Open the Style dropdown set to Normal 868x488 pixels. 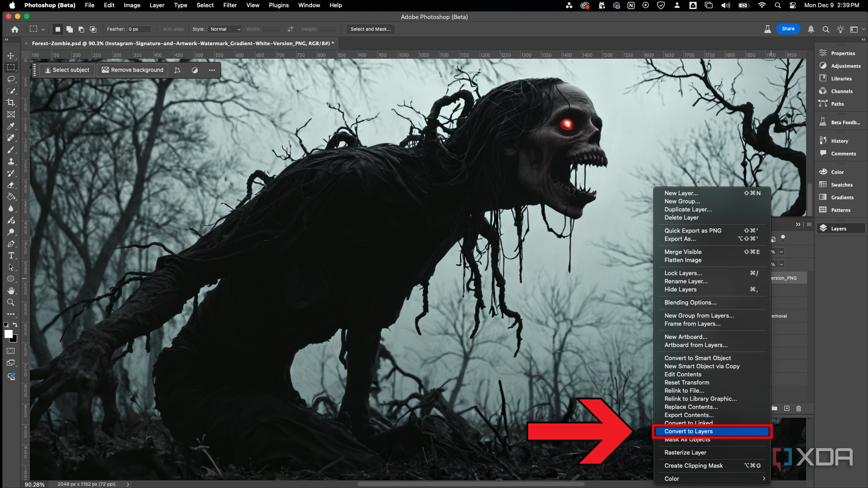[225, 29]
